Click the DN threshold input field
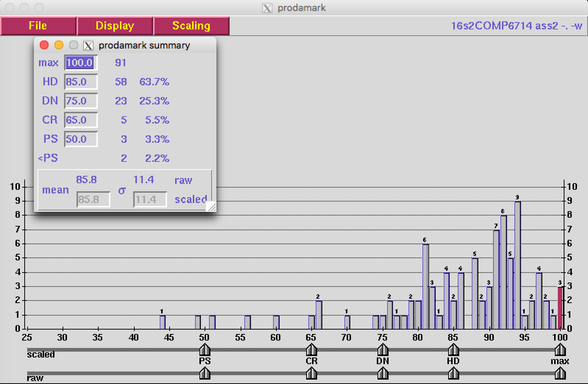 point(81,101)
